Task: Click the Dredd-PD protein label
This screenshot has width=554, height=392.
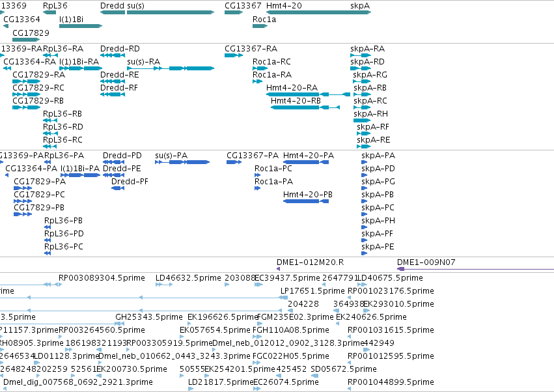Action: (x=122, y=156)
